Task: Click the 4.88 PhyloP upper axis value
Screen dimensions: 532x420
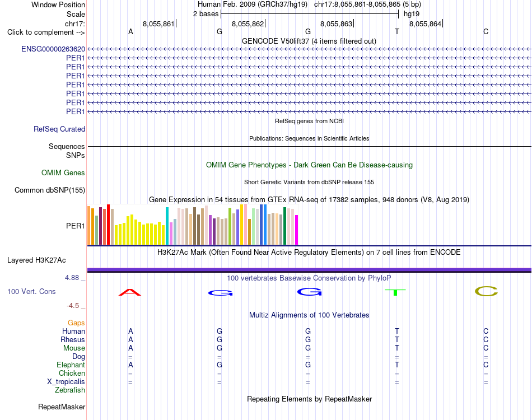Action: coord(72,278)
